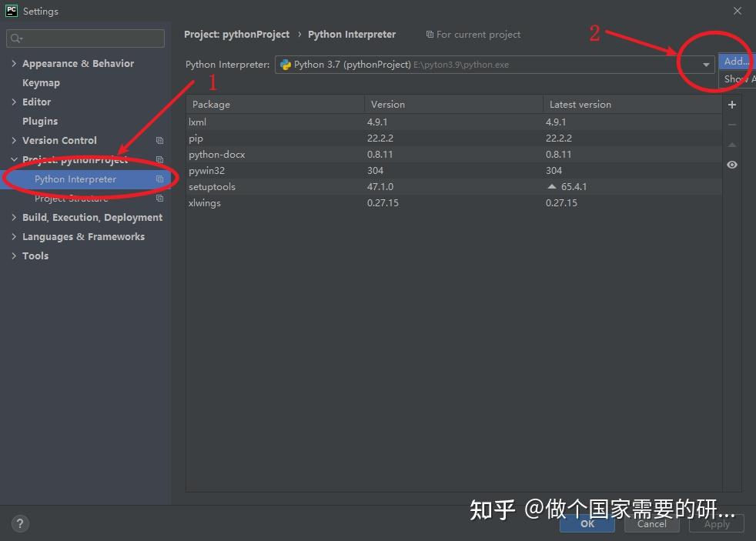Click project-level icon beside Version Control
This screenshot has height=541, width=756.
159,140
